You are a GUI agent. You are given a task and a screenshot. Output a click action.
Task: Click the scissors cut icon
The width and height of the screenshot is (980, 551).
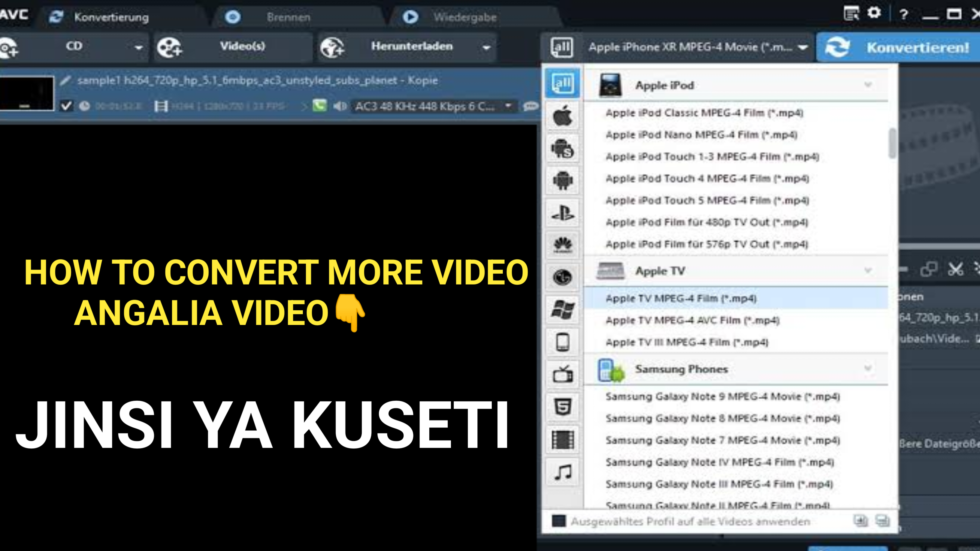(955, 269)
